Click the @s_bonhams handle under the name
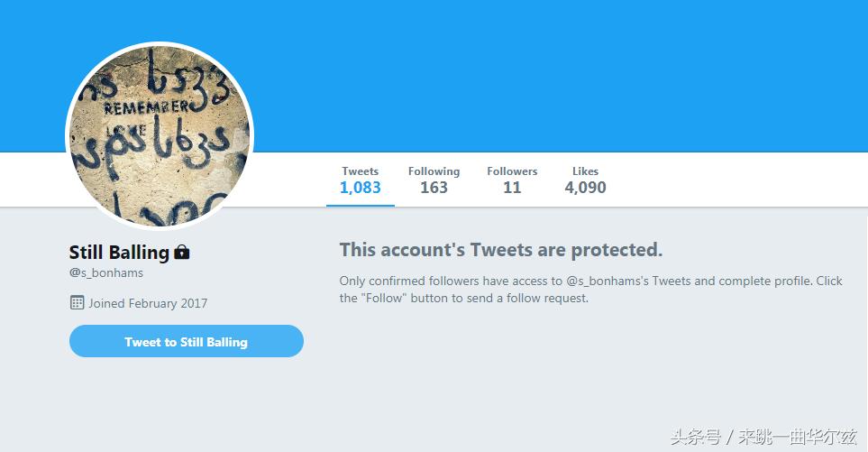Image resolution: width=868 pixels, height=452 pixels. pyautogui.click(x=105, y=272)
